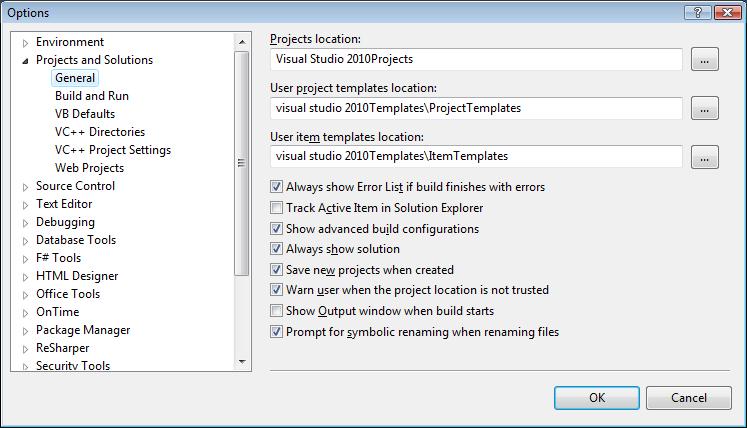Enable Show Output window when build starts
This screenshot has height=428, width=747.
(277, 311)
